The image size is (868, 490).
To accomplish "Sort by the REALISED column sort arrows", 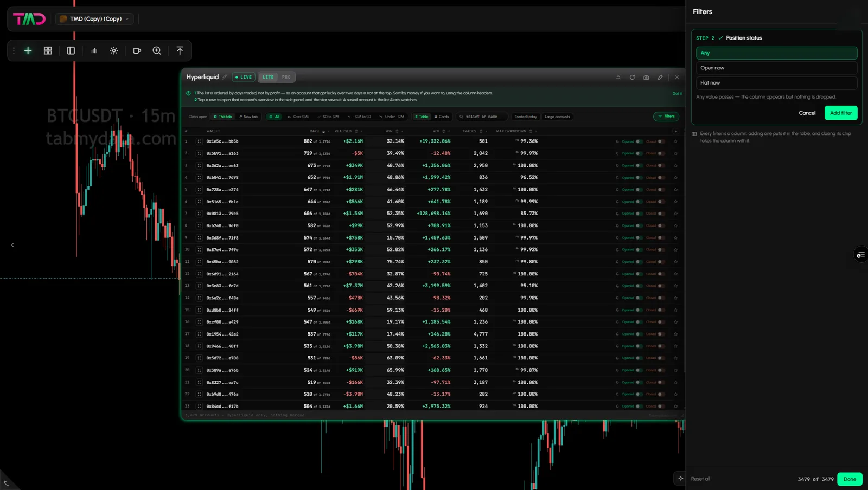I will point(356,131).
